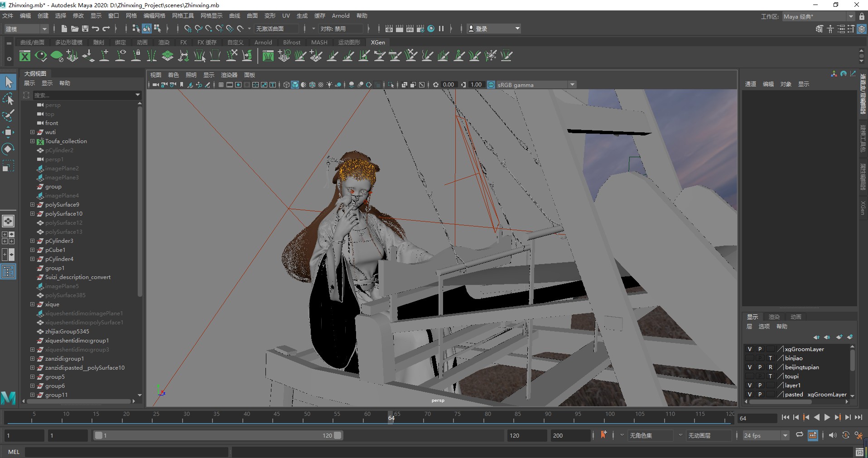The width and height of the screenshot is (868, 458).
Task: Toggle the R display type on beijingtupian
Action: pos(770,367)
